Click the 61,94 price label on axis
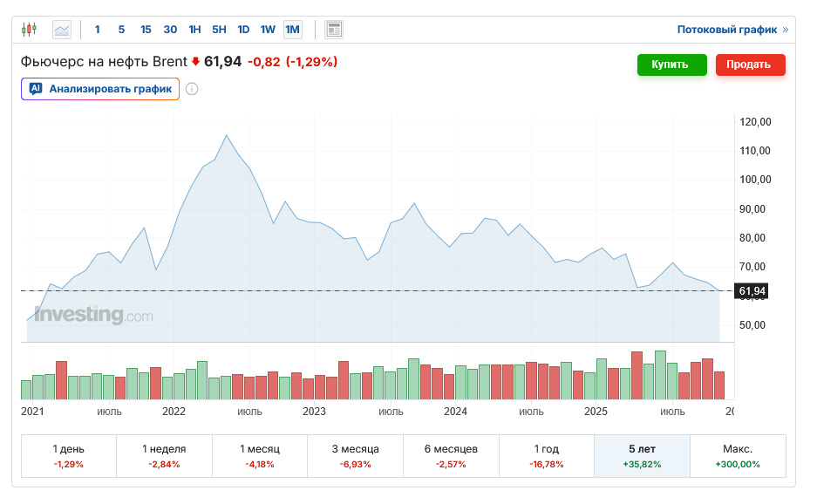Image resolution: width=817 pixels, height=504 pixels. [752, 291]
